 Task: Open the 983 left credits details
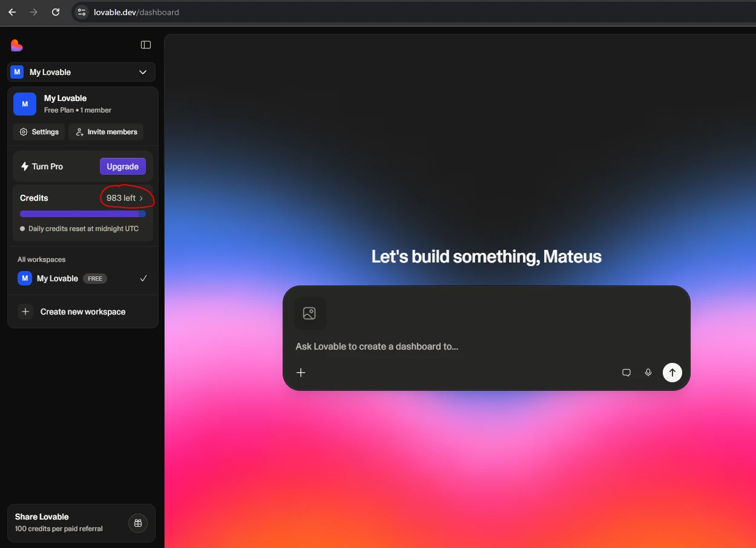(125, 198)
